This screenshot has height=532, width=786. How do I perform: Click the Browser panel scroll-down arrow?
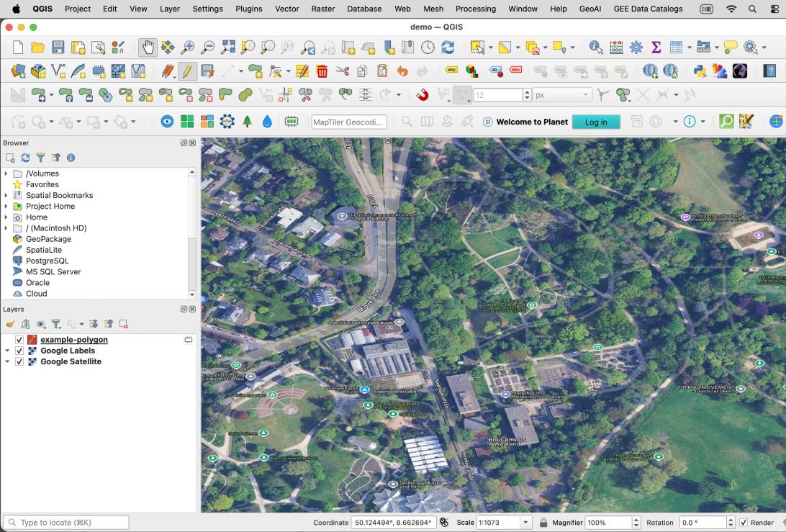tap(192, 294)
